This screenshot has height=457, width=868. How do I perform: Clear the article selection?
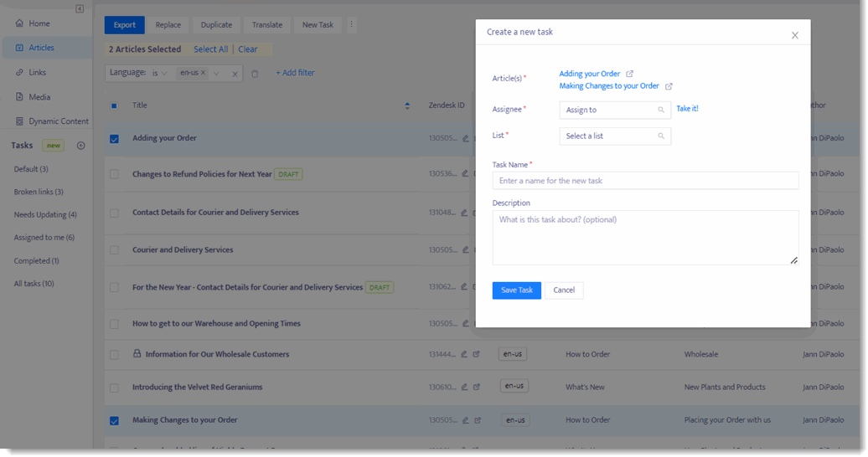pyautogui.click(x=247, y=49)
